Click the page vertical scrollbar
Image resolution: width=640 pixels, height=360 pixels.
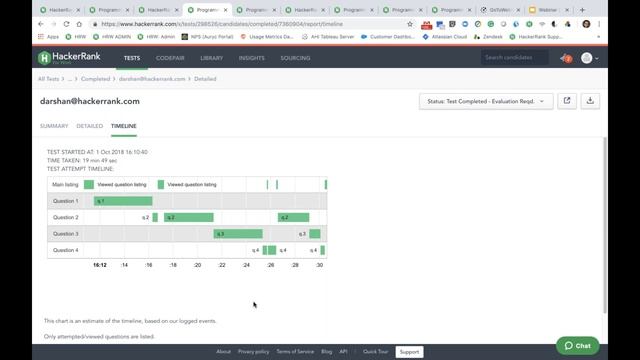pyautogui.click(x=604, y=224)
